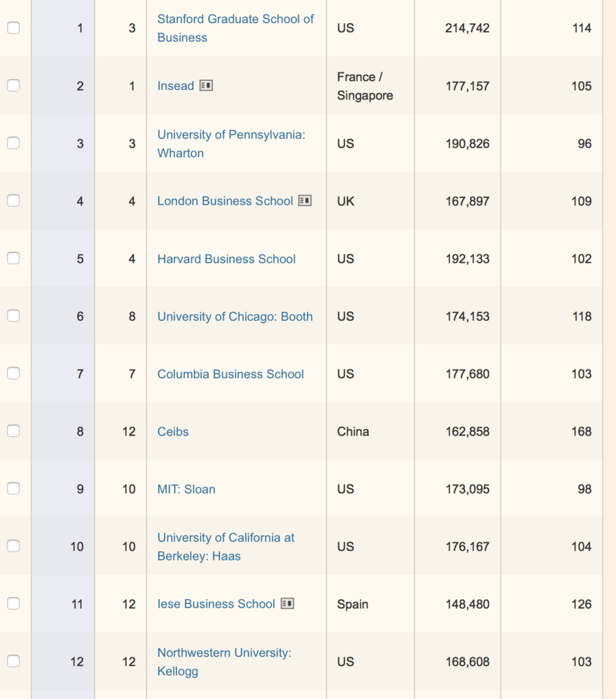The image size is (616, 699).
Task: Select the salary value 177,680
Action: click(468, 373)
